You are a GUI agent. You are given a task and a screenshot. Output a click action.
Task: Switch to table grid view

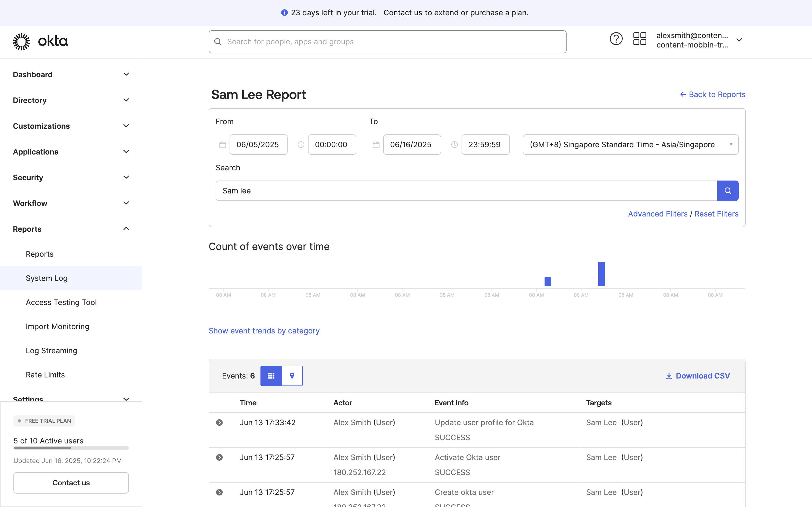tap(271, 376)
